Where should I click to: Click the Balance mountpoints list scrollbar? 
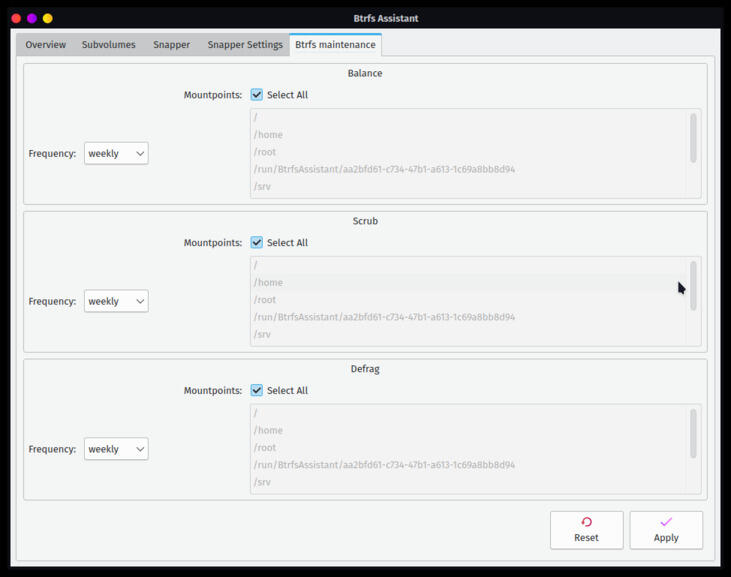click(x=693, y=138)
